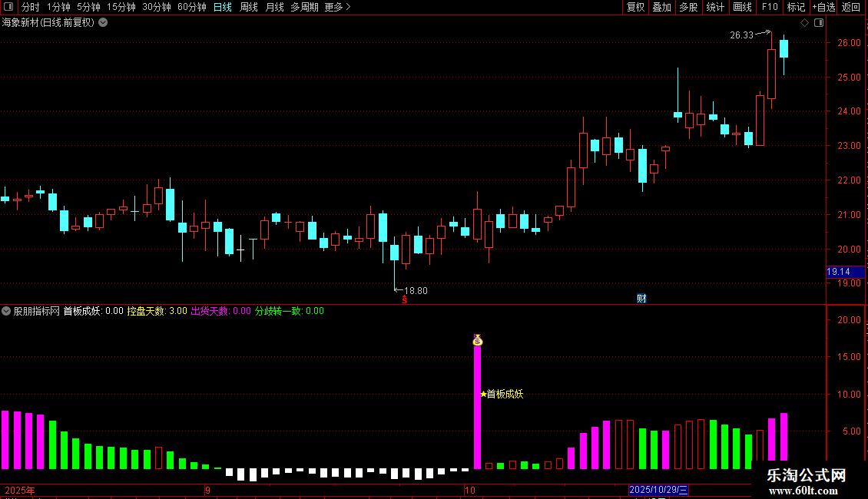Switch to 分时 intraday view
The width and height of the screenshot is (868, 499).
point(31,7)
